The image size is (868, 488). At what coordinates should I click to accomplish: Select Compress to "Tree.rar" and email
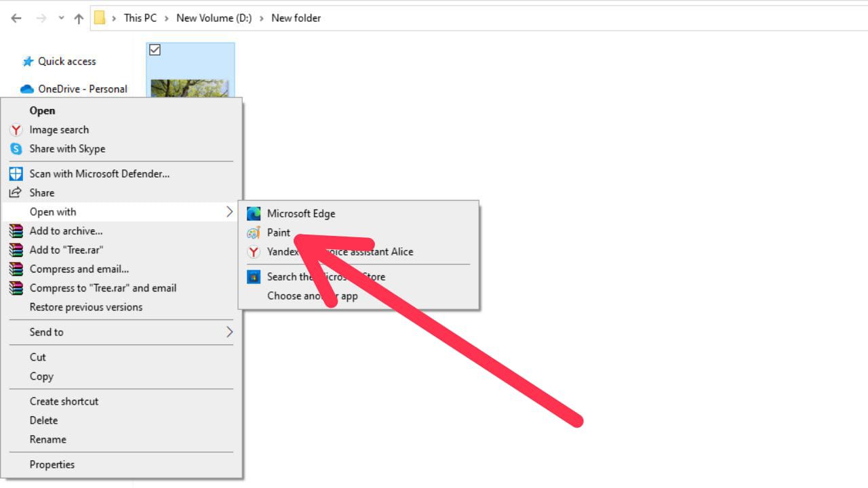122,287
